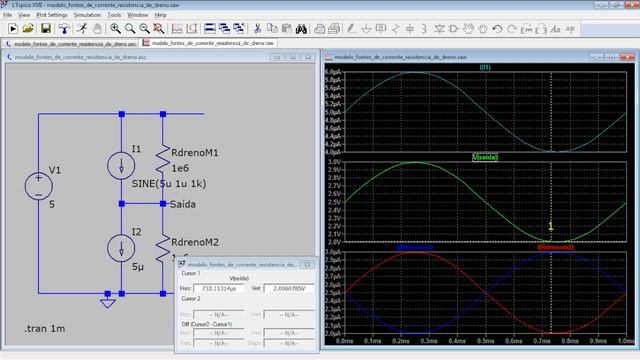This screenshot has height=360, width=640.
Task: Select the Zoom In magnifier tool
Action: click(x=115, y=29)
